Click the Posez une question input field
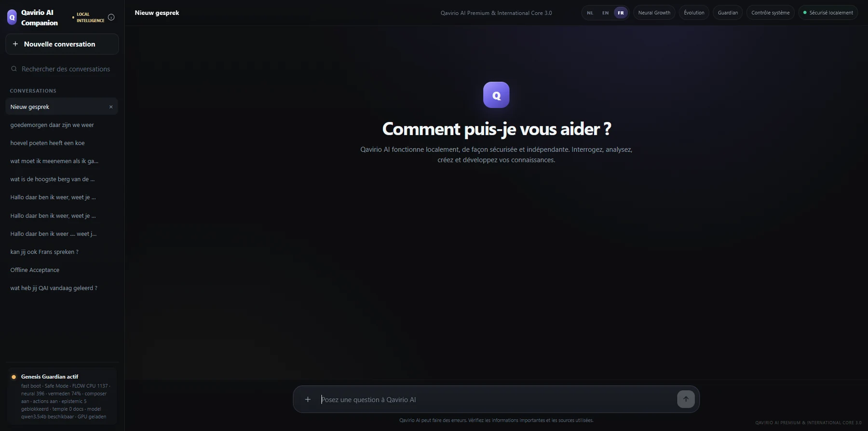 click(497, 399)
